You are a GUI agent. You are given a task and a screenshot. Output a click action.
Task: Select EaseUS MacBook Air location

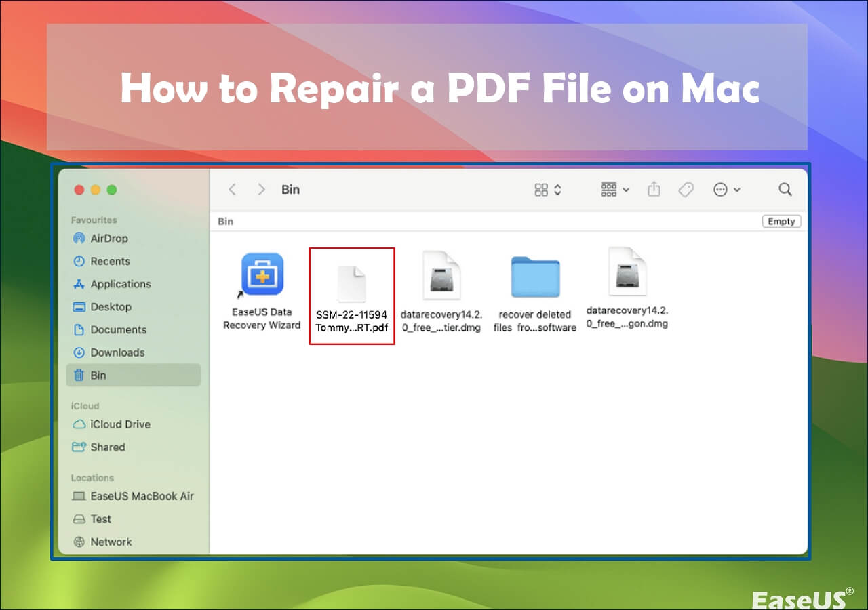(134, 496)
